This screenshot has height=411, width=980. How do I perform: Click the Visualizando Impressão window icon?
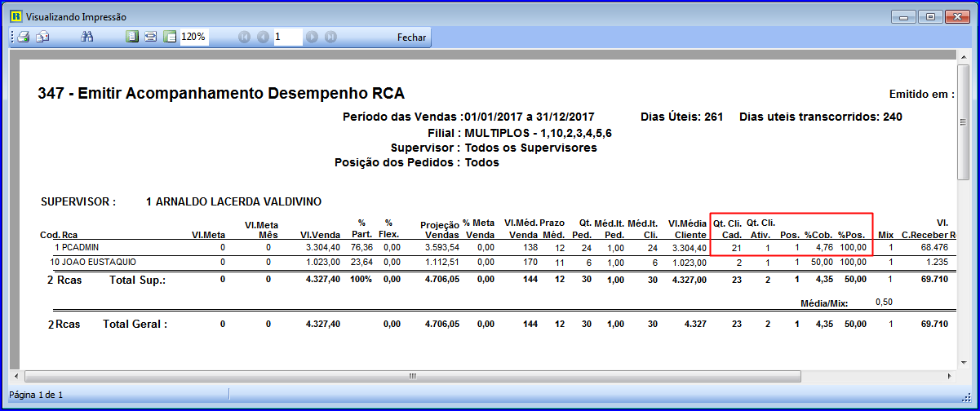(x=16, y=16)
